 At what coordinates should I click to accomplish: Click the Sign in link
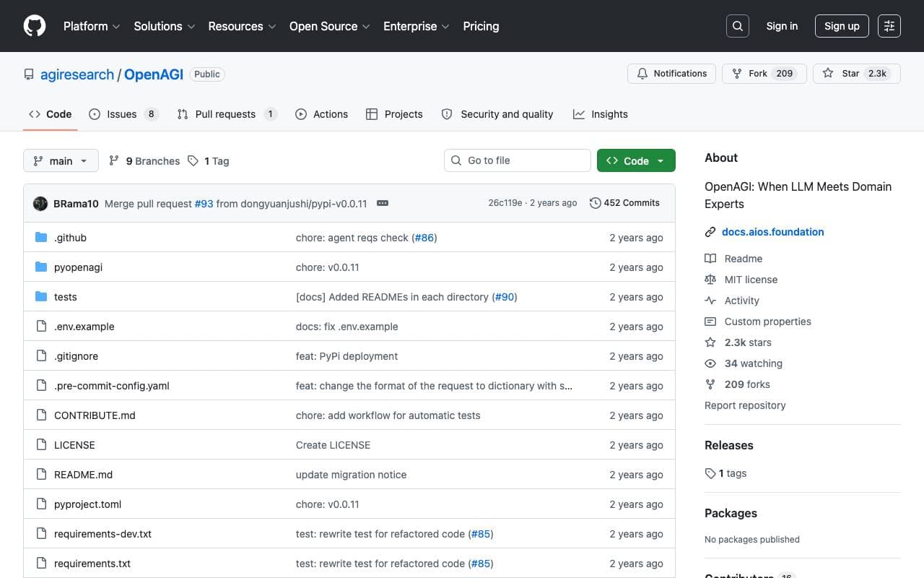[782, 26]
